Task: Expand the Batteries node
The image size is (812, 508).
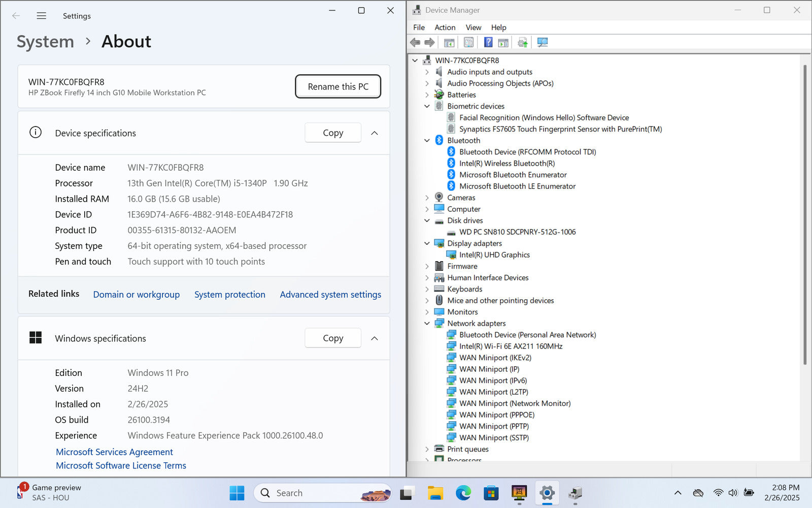Action: point(427,95)
